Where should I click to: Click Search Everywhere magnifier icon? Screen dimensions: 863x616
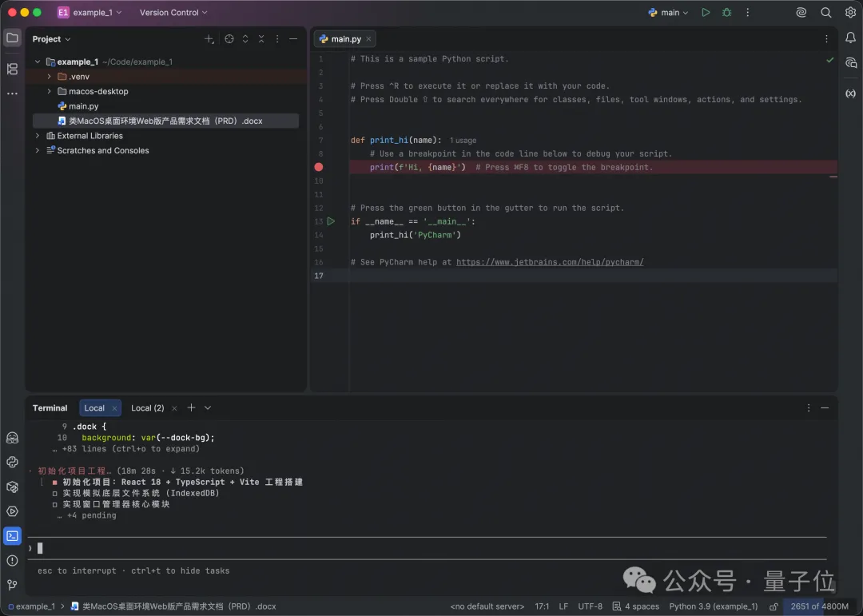[x=826, y=13]
